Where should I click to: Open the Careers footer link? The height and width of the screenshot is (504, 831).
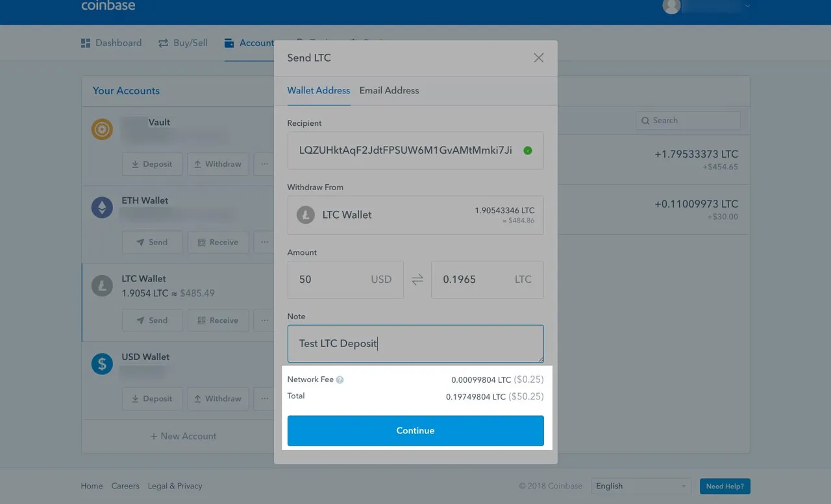125,486
